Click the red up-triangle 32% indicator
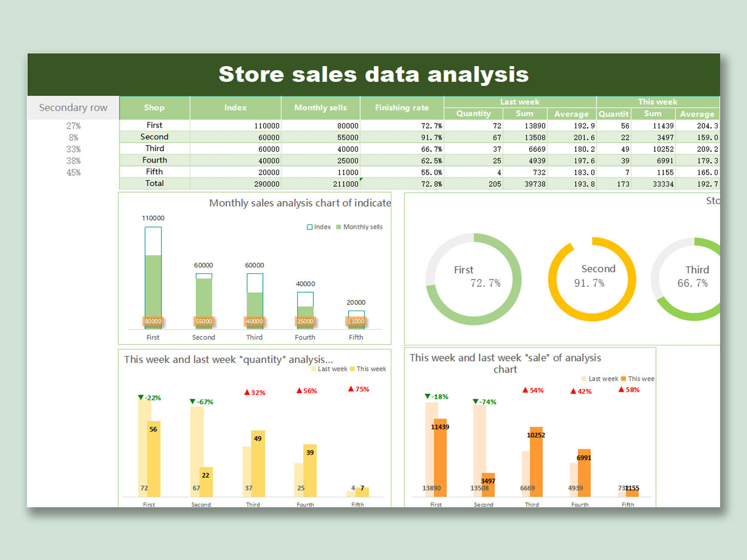 click(x=254, y=392)
